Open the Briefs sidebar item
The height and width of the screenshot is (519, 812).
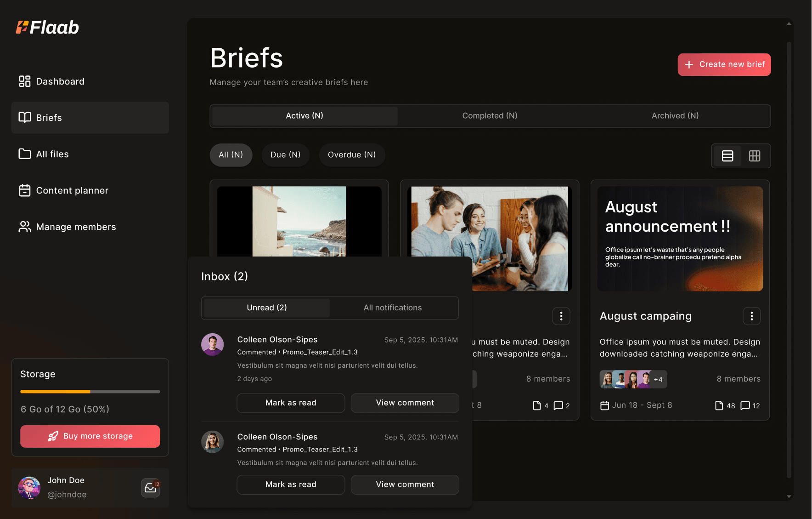point(90,118)
